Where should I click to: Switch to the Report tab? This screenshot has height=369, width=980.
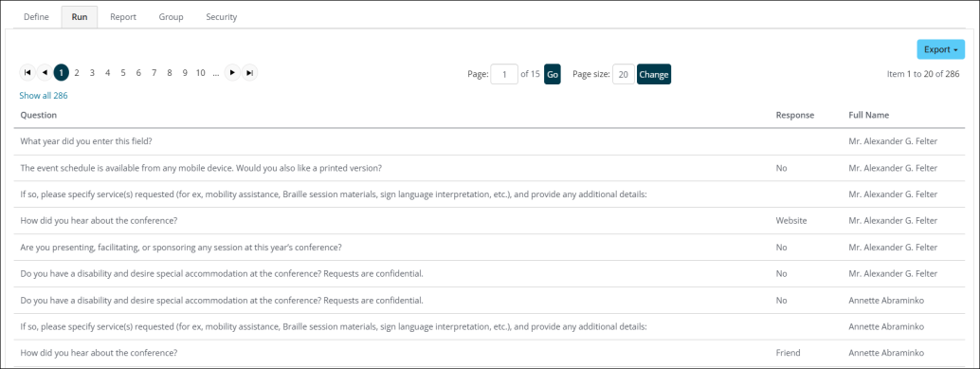(123, 17)
